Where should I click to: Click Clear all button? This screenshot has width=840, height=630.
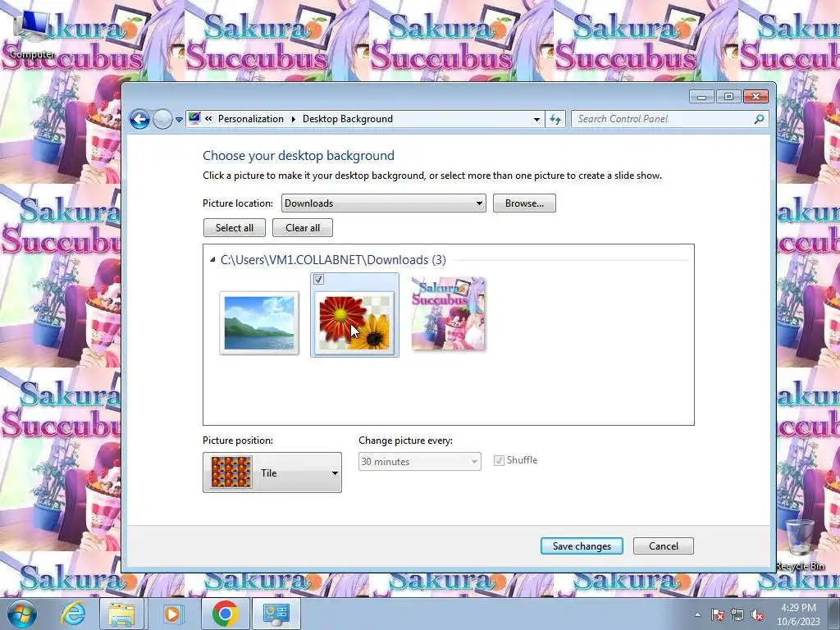tap(303, 228)
